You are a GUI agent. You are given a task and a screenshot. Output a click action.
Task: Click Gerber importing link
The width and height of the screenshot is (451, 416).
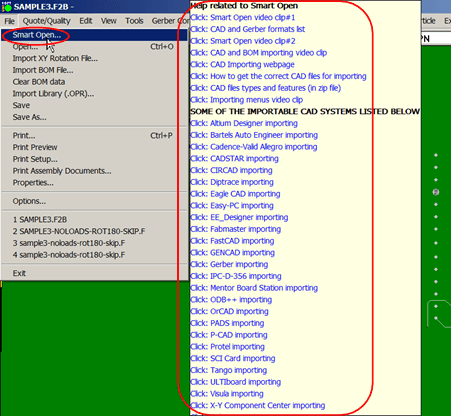tap(229, 264)
